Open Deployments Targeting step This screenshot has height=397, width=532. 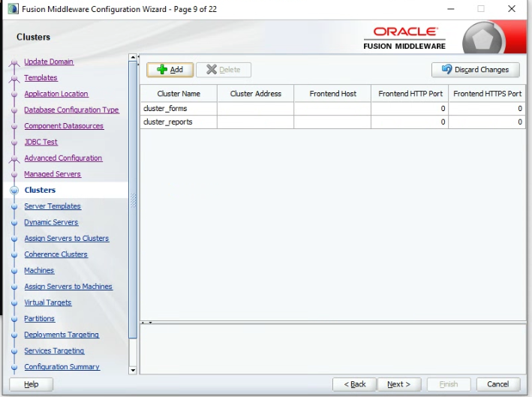click(x=62, y=335)
